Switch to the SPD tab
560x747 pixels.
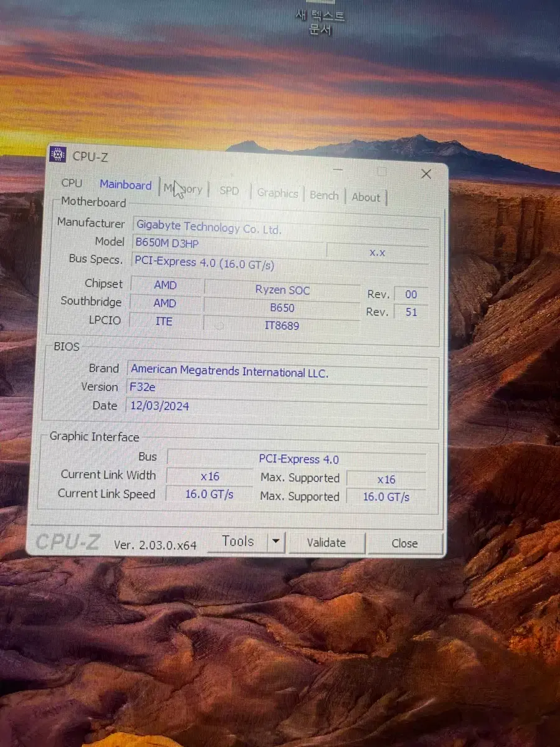pyautogui.click(x=230, y=190)
